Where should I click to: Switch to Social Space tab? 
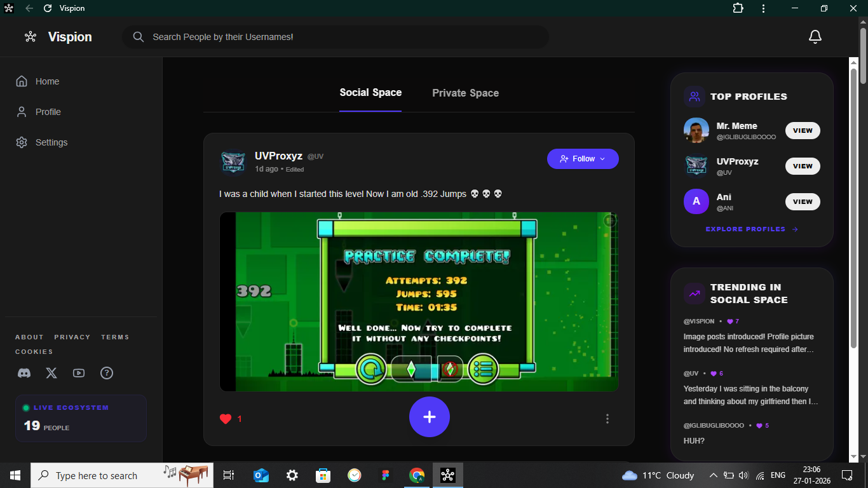[370, 93]
